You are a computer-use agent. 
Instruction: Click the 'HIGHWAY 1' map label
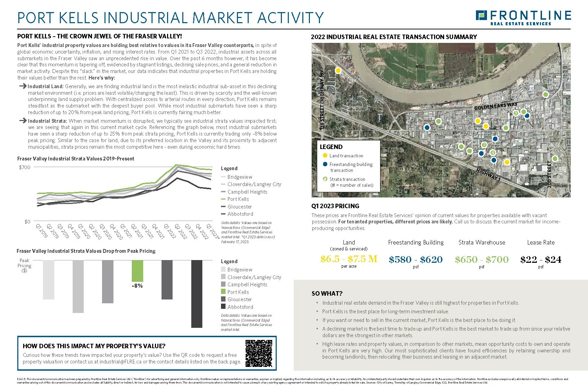488,175
